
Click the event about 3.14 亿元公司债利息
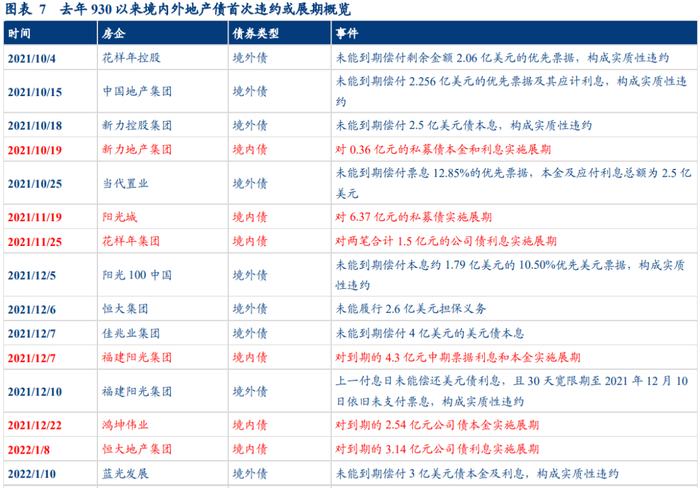[438, 449]
